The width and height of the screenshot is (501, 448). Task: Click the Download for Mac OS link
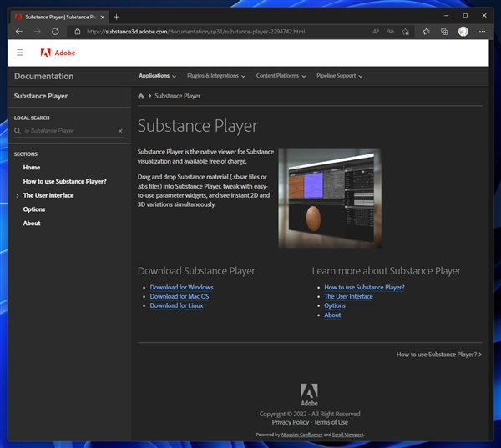pyautogui.click(x=180, y=296)
